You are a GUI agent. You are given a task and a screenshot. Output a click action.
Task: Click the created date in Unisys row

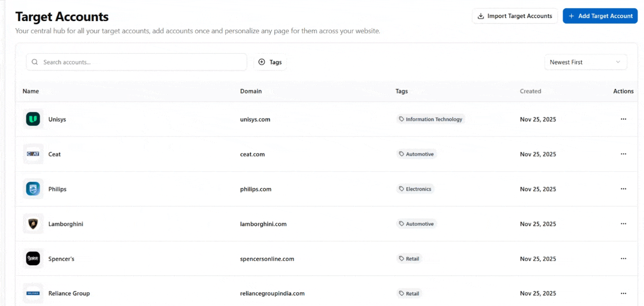pyautogui.click(x=538, y=119)
